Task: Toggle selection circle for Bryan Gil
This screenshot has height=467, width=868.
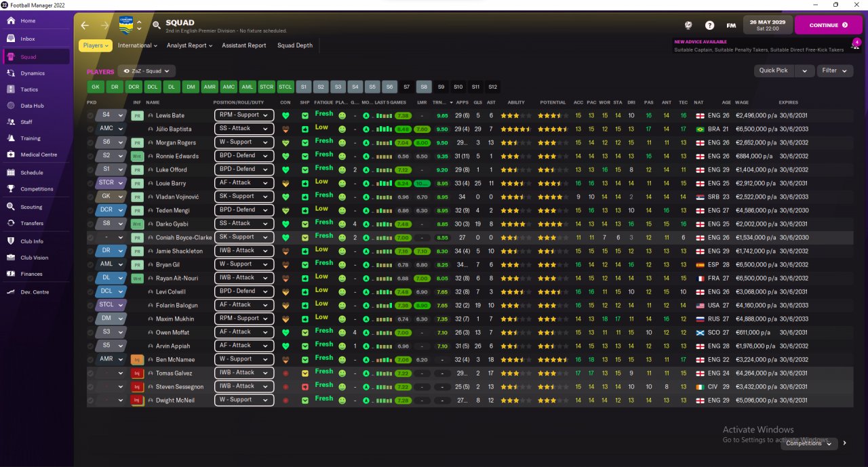Action: 91,265
